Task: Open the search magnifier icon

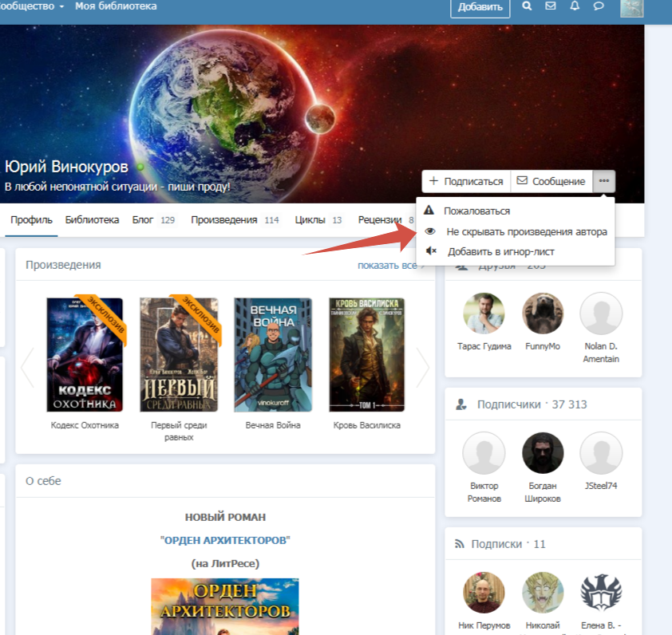Action: 527,6
